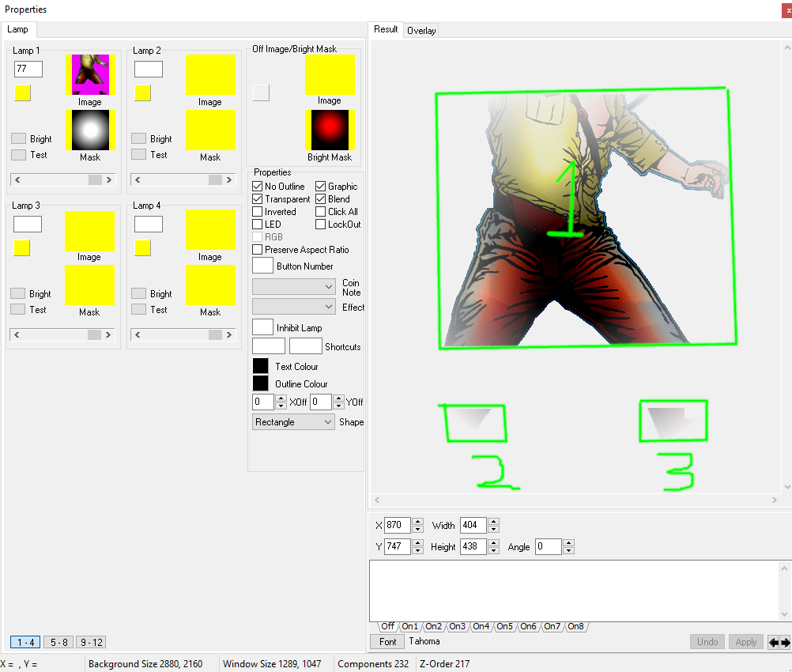Image resolution: width=792 pixels, height=672 pixels.
Task: Open the Lamp 1 image thumbnail
Action: [90, 75]
